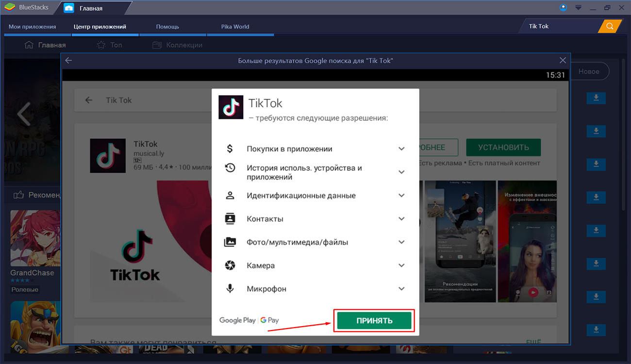The height and width of the screenshot is (364, 631).
Task: Click the G Pay logo
Action: 269,320
